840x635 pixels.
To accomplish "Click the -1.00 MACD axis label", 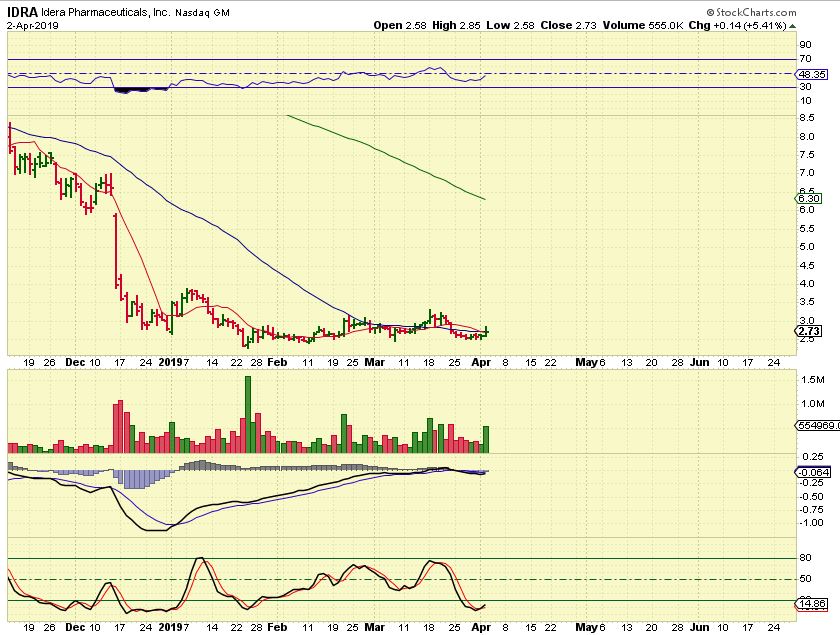I will (x=812, y=522).
